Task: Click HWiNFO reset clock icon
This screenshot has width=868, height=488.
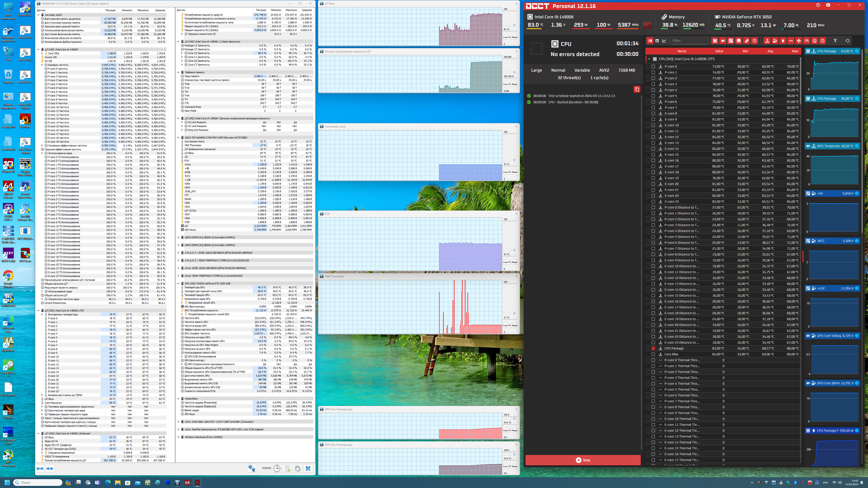Action: point(277,468)
